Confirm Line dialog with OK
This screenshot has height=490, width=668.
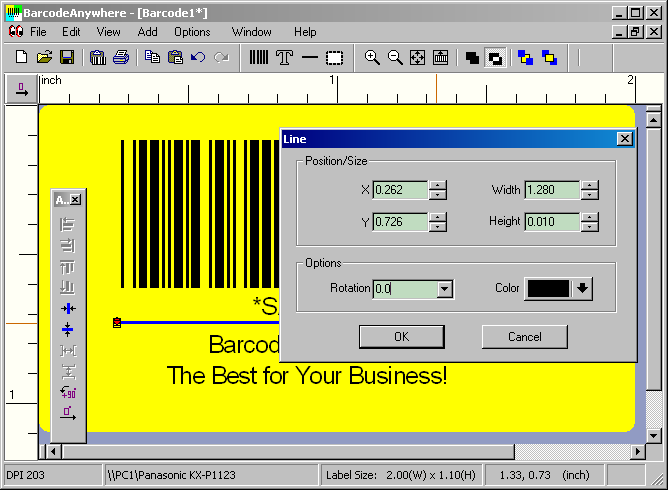(402, 337)
